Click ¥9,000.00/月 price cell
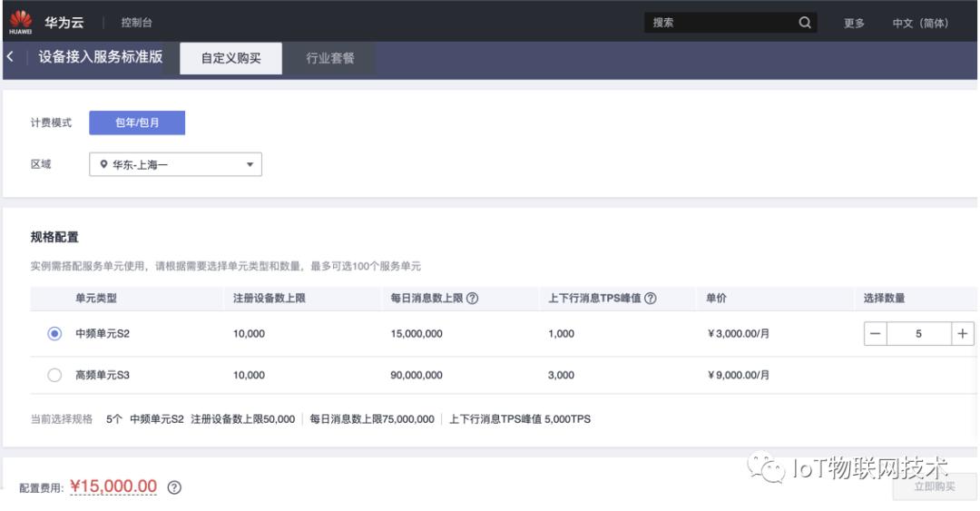980x511 pixels. [x=738, y=375]
